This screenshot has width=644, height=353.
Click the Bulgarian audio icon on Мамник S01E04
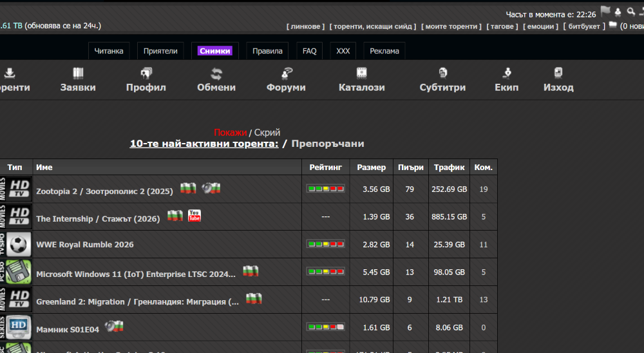(114, 327)
